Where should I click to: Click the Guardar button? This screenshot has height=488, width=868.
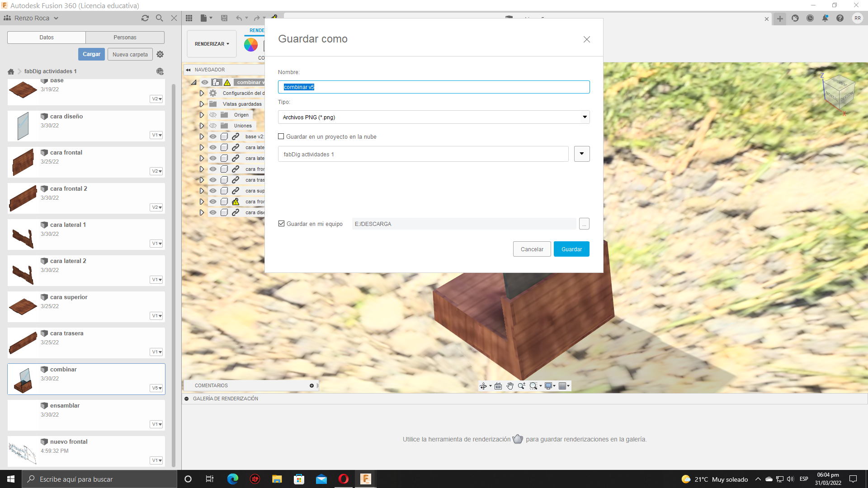point(571,249)
